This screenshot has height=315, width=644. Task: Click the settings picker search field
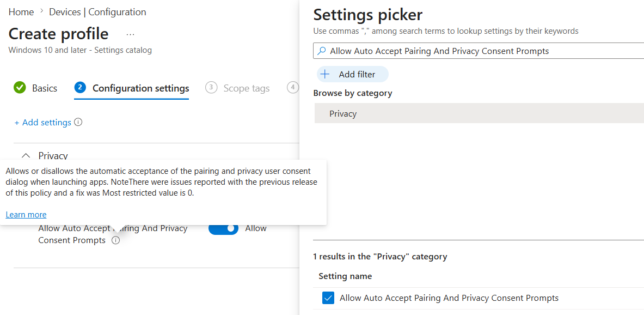479,51
